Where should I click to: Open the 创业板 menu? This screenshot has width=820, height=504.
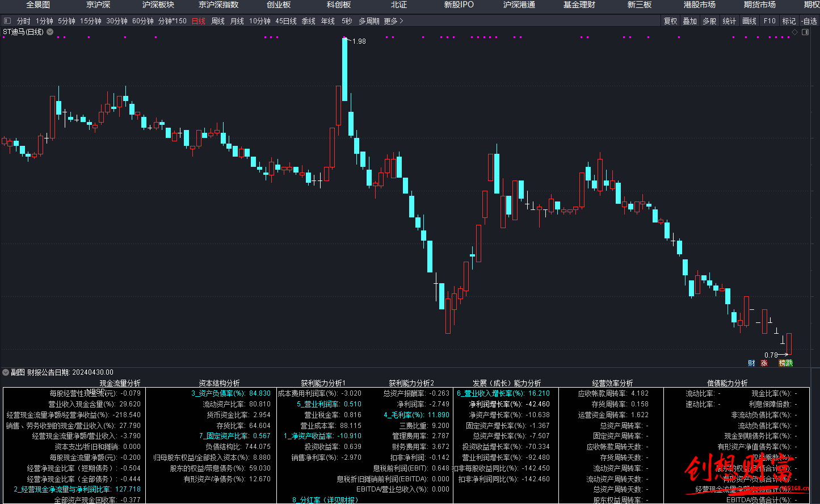[279, 5]
